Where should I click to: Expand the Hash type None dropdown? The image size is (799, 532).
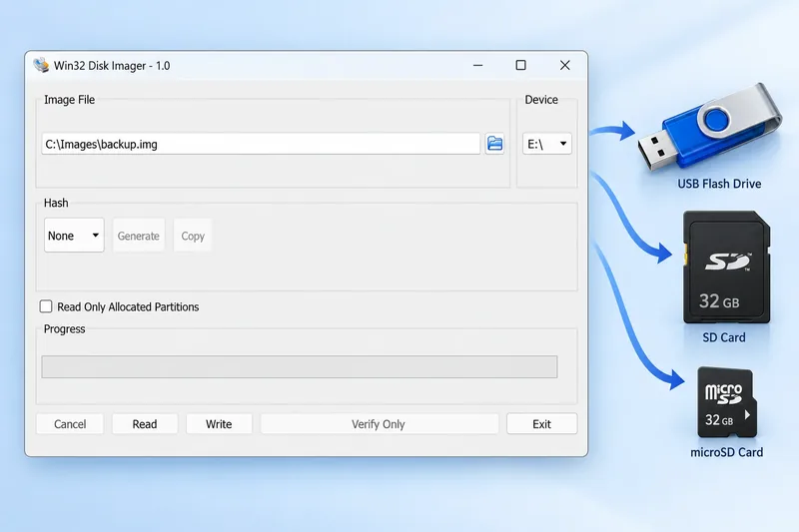click(x=74, y=236)
